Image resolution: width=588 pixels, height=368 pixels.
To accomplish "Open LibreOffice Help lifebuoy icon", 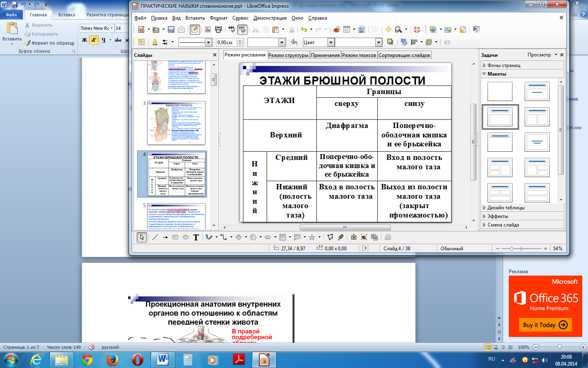I will (x=416, y=29).
